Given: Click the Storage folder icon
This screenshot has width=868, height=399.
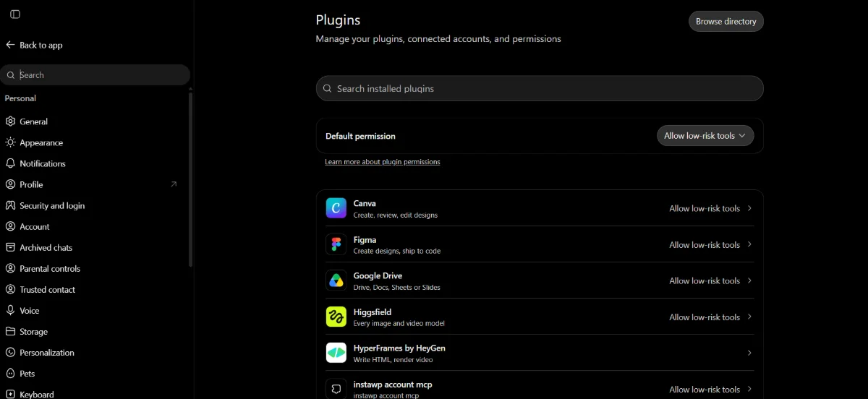Looking at the screenshot, I should pos(10,332).
